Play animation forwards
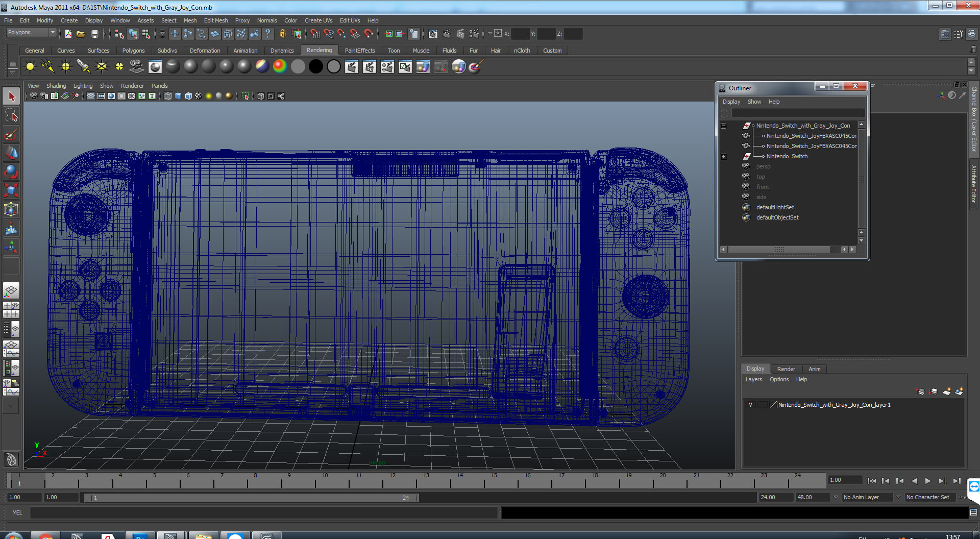 coord(928,481)
